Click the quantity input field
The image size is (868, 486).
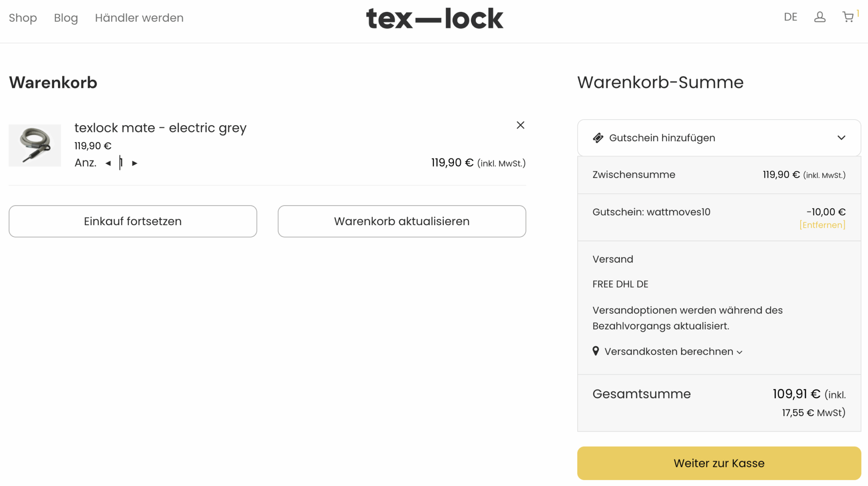(x=121, y=163)
